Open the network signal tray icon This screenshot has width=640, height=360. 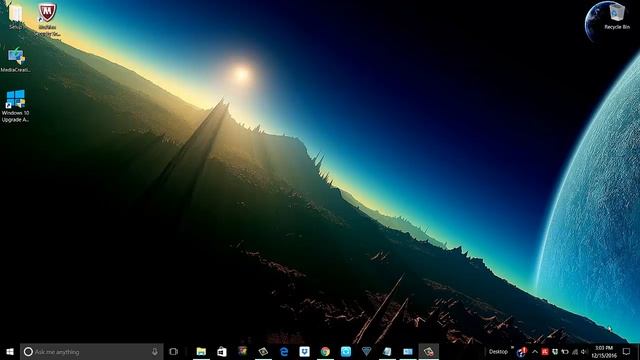coord(575,351)
